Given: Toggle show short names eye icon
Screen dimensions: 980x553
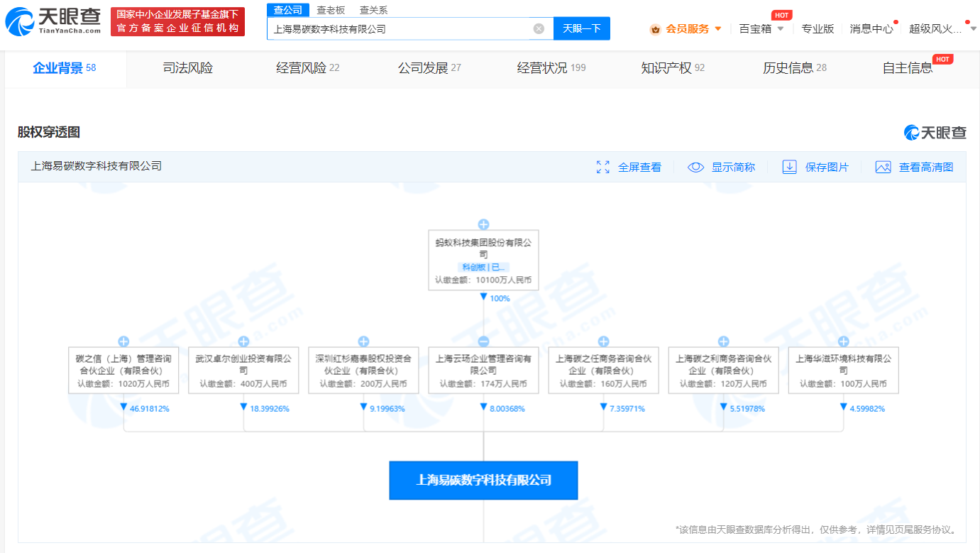Looking at the screenshot, I should (x=695, y=168).
